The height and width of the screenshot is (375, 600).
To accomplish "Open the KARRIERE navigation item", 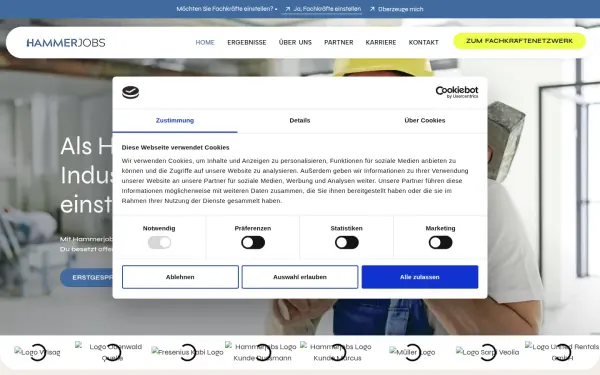I will click(381, 42).
